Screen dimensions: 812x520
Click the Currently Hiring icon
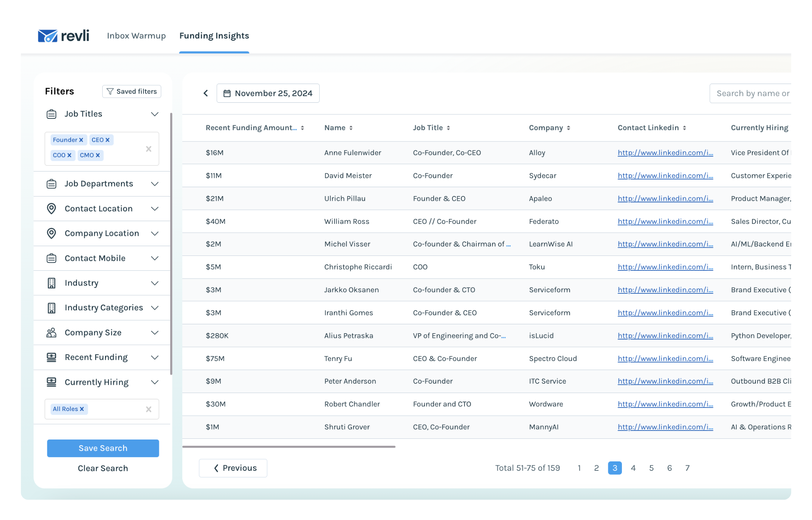tap(52, 382)
